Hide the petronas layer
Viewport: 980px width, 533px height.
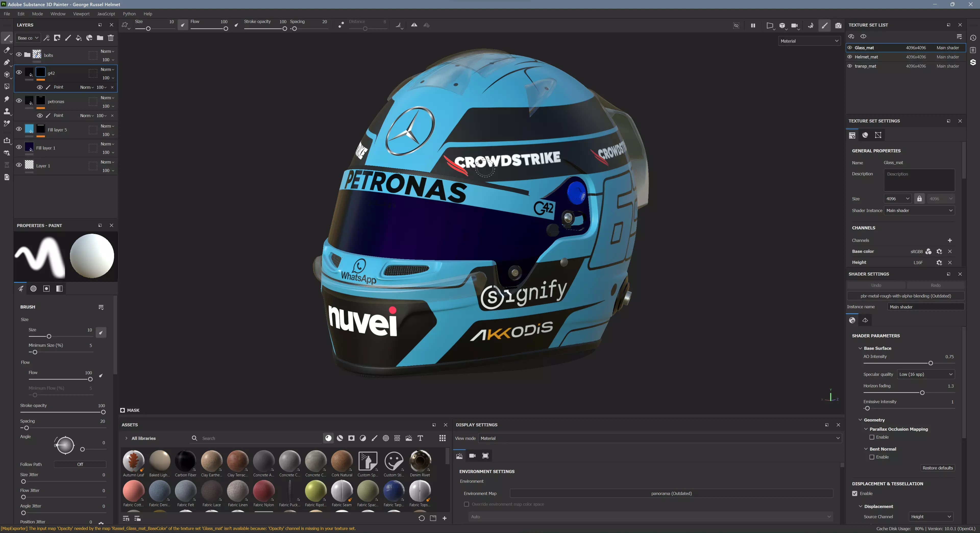pos(19,101)
